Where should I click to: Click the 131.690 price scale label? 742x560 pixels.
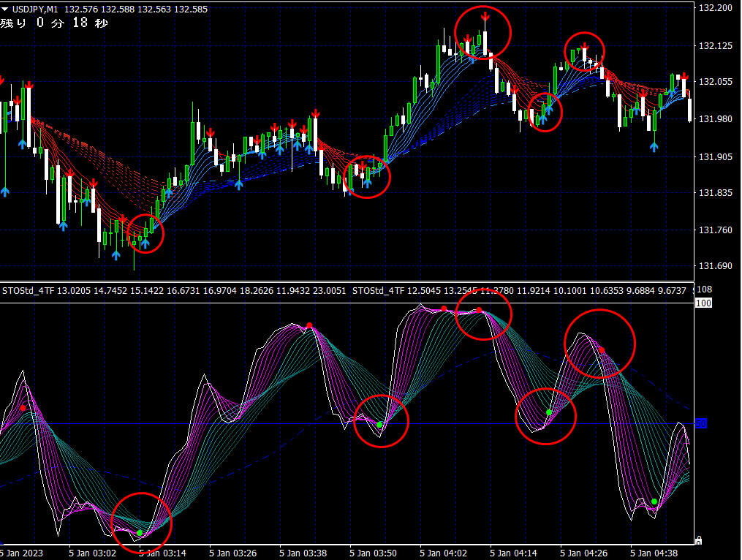pos(716,266)
